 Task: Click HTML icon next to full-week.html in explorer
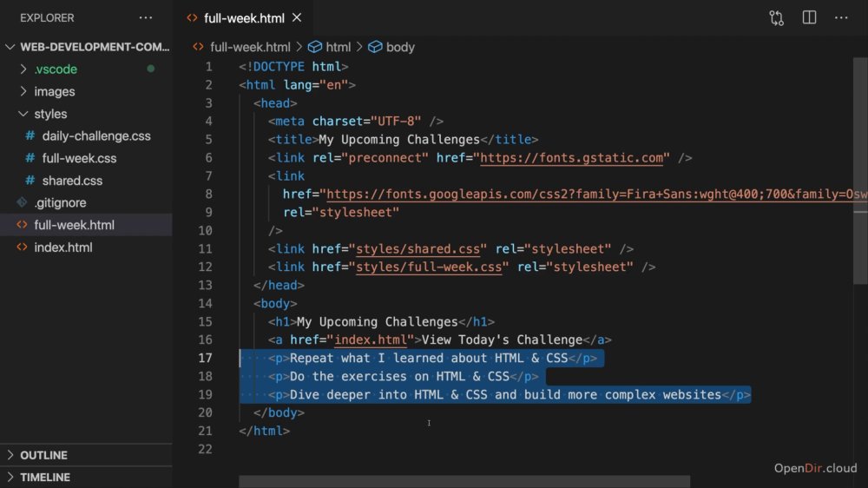coord(22,225)
